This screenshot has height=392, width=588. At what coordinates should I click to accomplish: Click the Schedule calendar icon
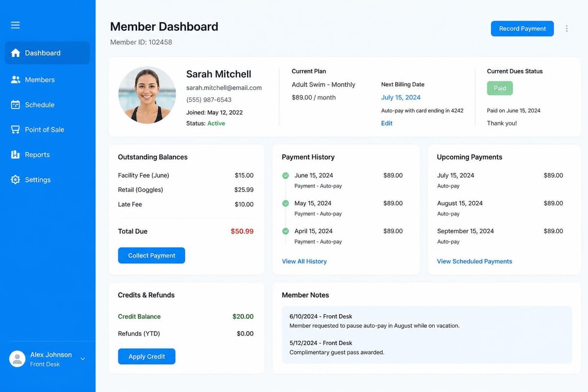[15, 104]
